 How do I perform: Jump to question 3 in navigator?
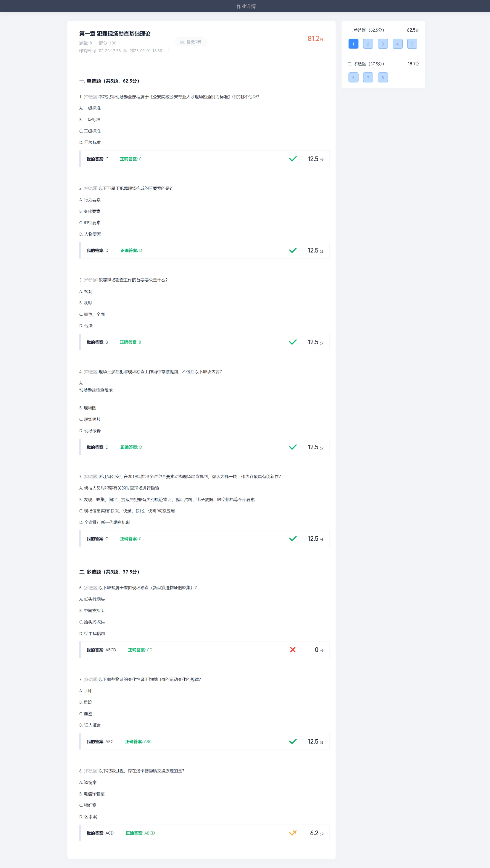tap(382, 44)
